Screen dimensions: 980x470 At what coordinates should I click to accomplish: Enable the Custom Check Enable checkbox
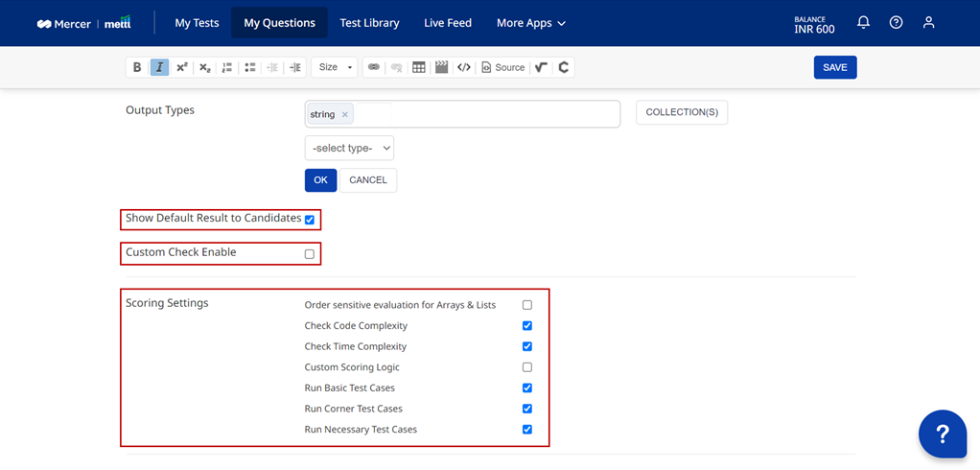tap(310, 254)
